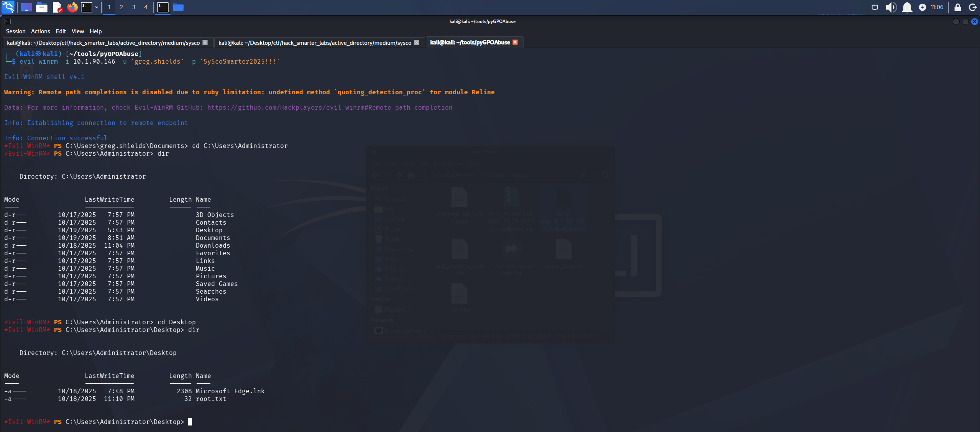The width and height of the screenshot is (980, 432).
Task: Open the display settings tray icon
Action: click(x=875, y=7)
